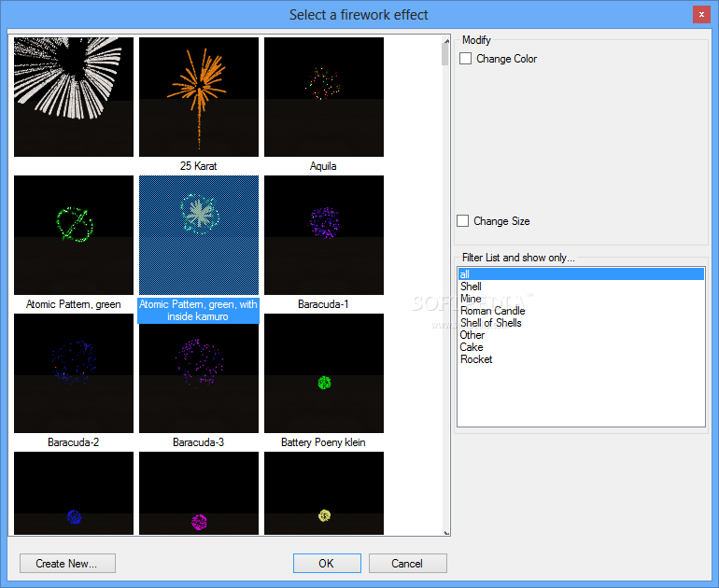This screenshot has height=588, width=719.
Task: Enable the Change Size checkbox
Action: 462,221
